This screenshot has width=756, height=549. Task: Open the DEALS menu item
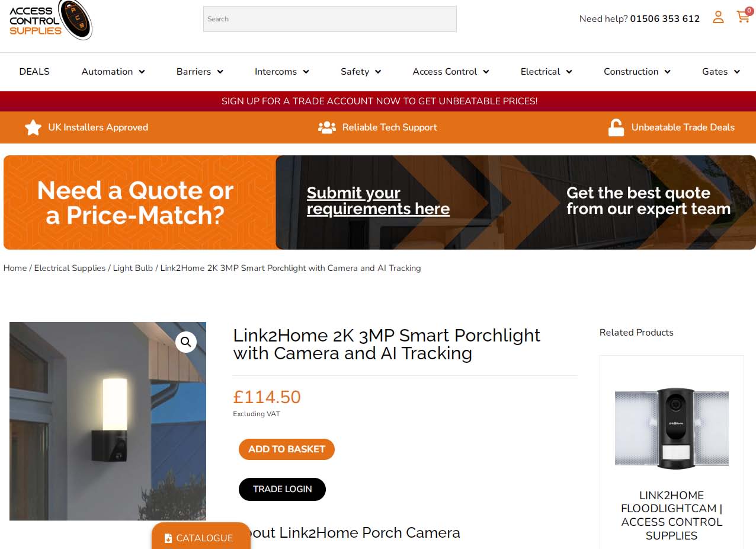(x=34, y=72)
